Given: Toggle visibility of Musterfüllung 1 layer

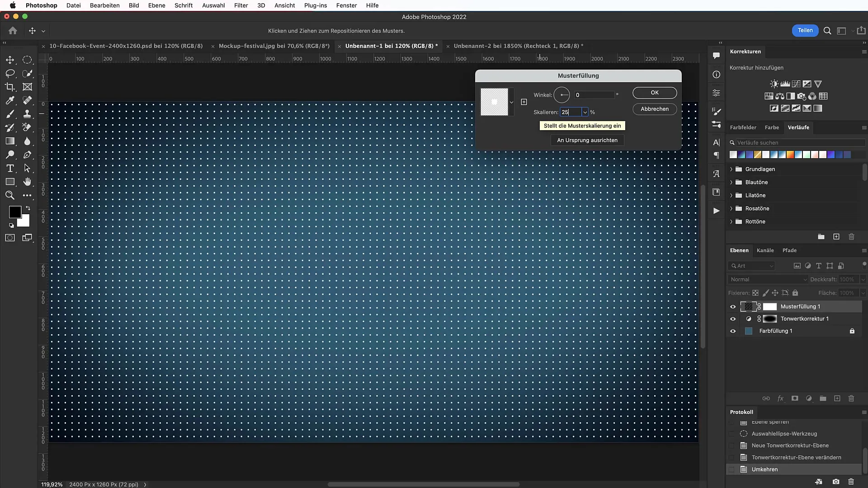Looking at the screenshot, I should tap(733, 306).
